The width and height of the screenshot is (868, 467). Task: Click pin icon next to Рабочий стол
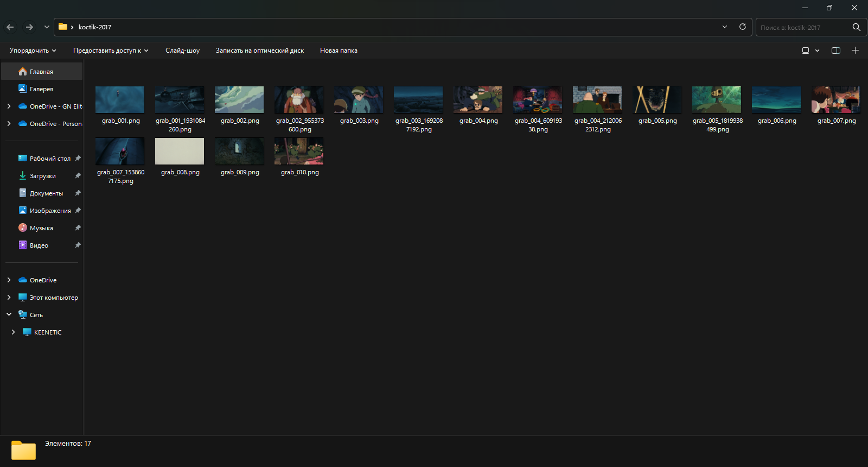click(x=78, y=159)
